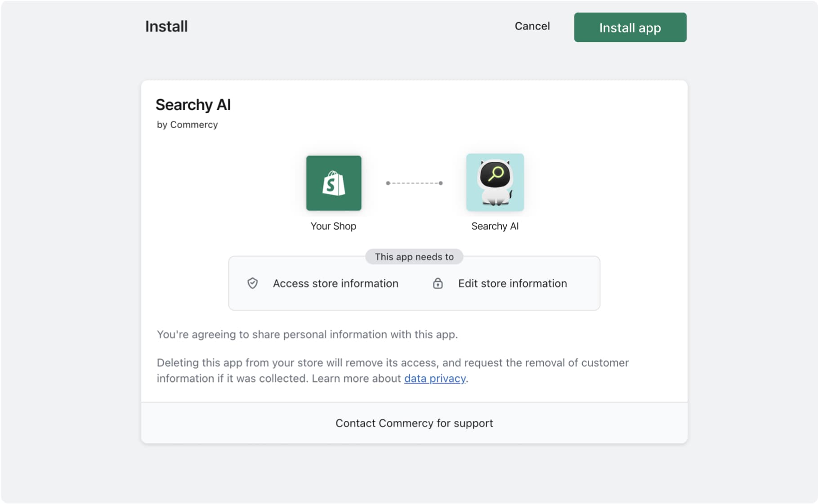Click Contact Commercy for support
This screenshot has height=504, width=818.
414,423
